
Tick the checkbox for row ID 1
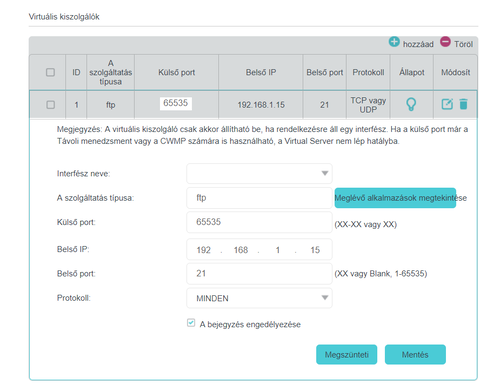tap(50, 105)
